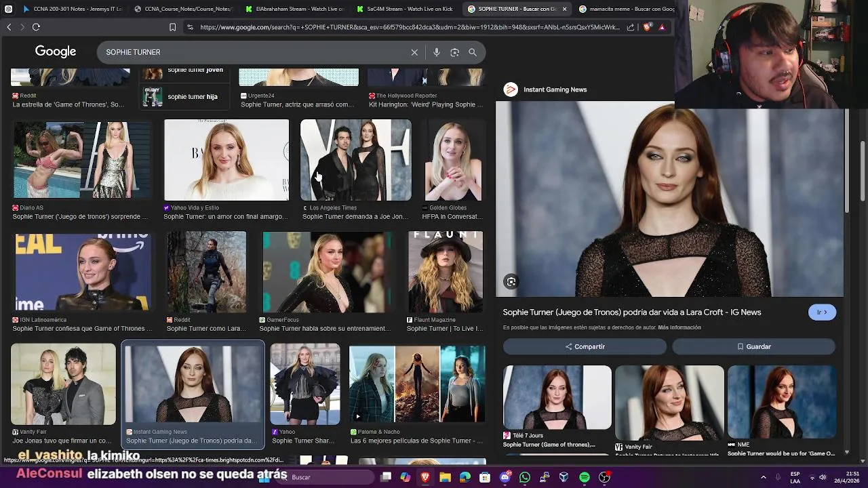
Task: Select the 'sophie turner joven' suggestion
Action: pos(183,70)
